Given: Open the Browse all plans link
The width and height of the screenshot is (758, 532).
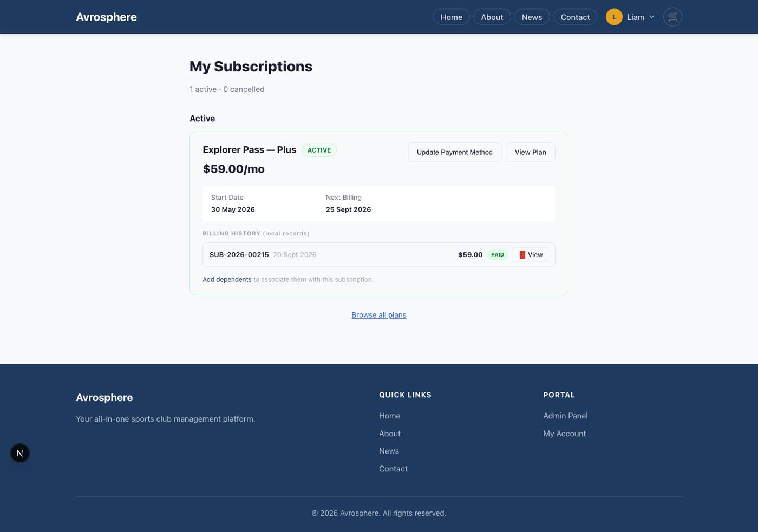Looking at the screenshot, I should [x=379, y=315].
